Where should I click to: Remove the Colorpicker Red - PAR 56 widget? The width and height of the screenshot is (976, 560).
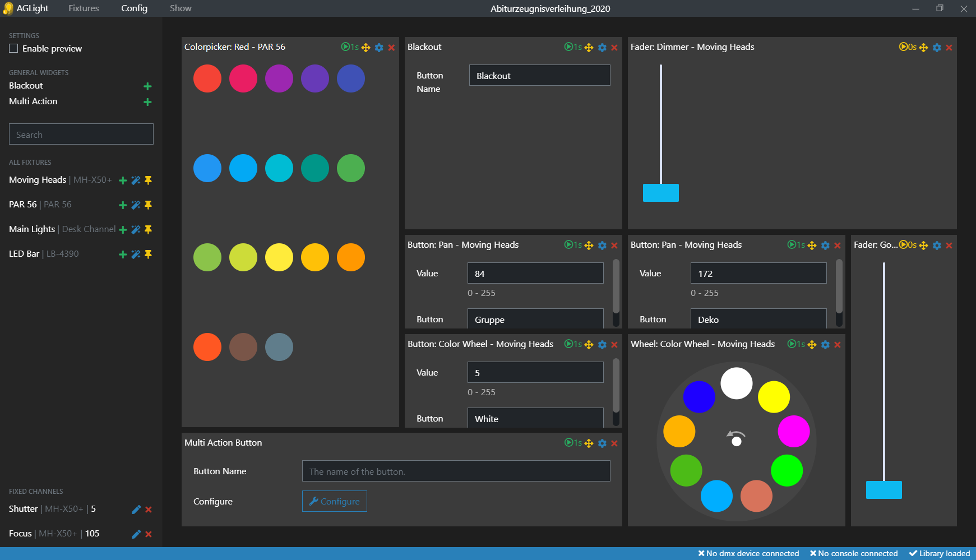391,48
